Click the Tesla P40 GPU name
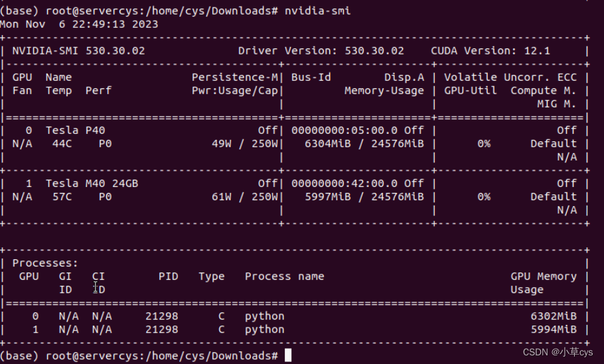This screenshot has height=364, width=604. tap(76, 131)
